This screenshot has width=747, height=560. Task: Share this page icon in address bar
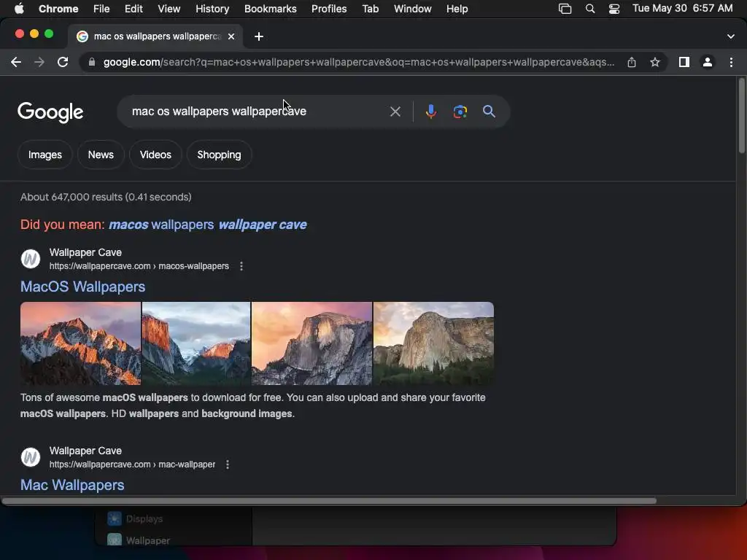pos(631,62)
